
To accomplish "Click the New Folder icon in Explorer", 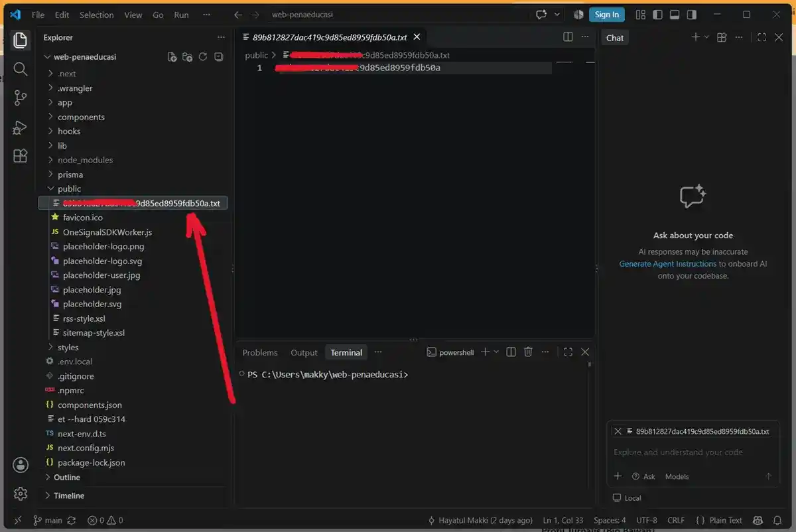I will pyautogui.click(x=188, y=57).
